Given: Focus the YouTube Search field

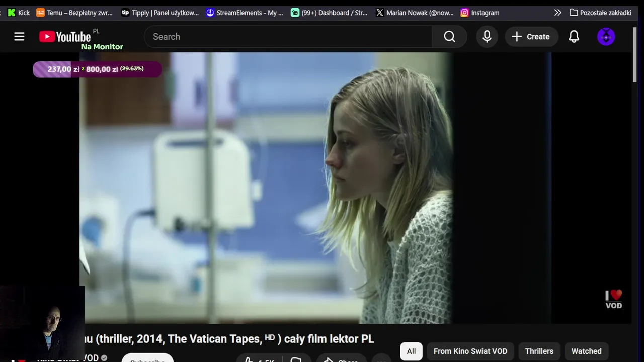Looking at the screenshot, I should tap(288, 37).
